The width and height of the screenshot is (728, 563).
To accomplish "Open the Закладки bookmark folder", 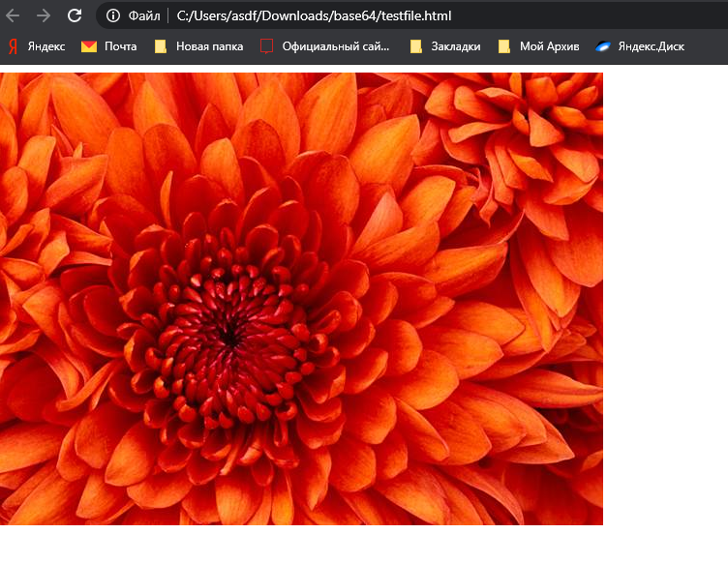I will point(445,46).
